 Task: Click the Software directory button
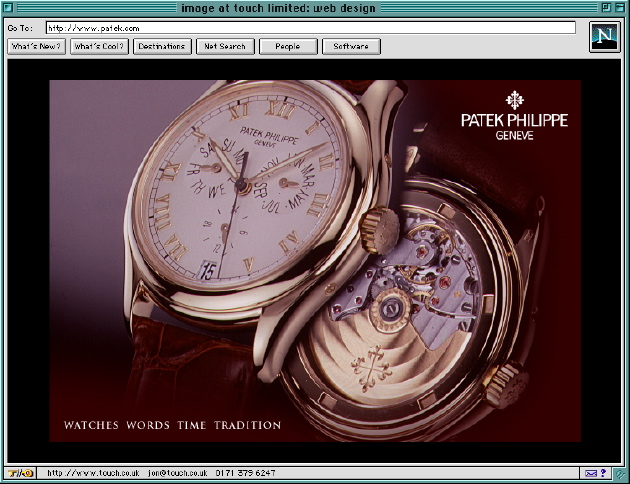(x=351, y=47)
